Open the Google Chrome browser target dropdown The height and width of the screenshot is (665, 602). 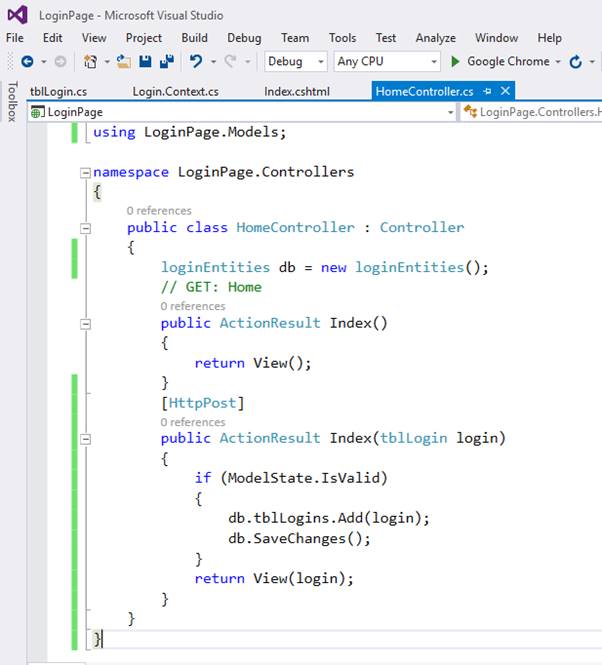click(558, 62)
